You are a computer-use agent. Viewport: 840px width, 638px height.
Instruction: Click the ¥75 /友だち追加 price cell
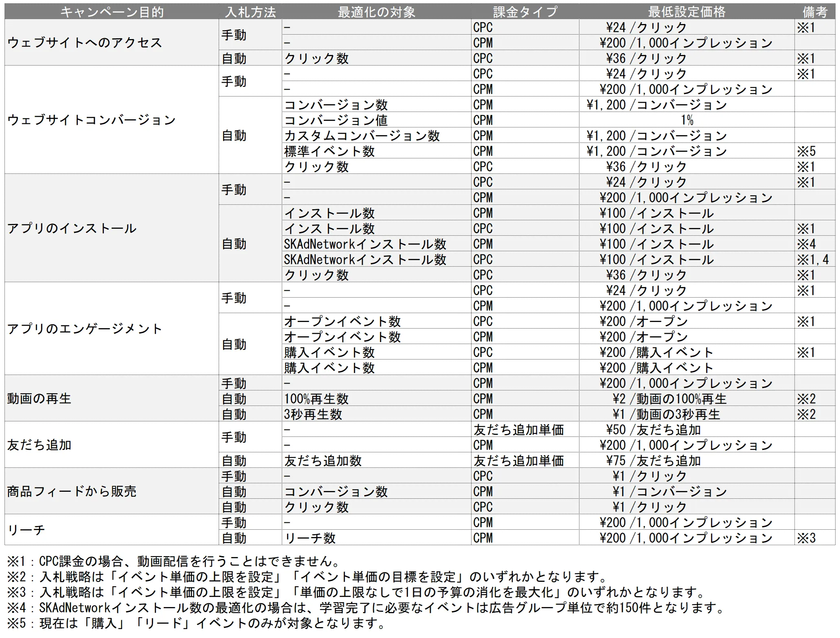653,461
